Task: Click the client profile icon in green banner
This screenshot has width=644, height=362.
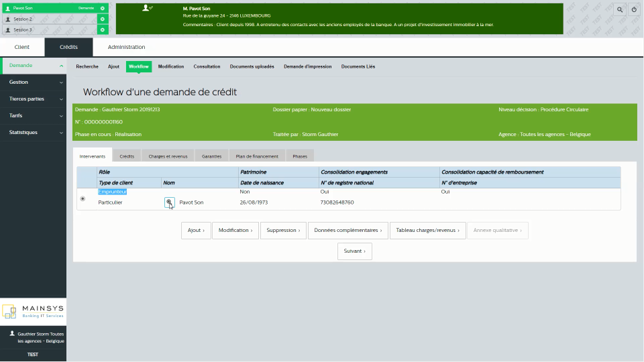Action: click(146, 8)
